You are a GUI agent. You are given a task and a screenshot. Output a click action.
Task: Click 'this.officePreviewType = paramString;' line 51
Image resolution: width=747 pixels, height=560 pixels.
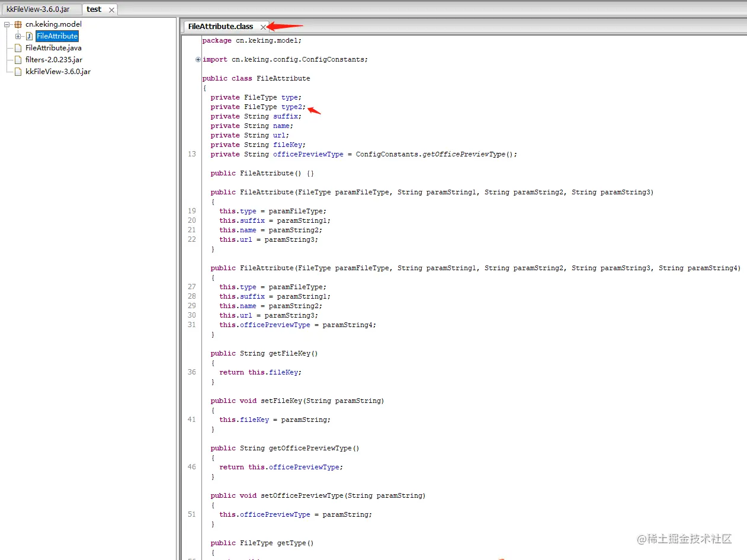click(296, 514)
